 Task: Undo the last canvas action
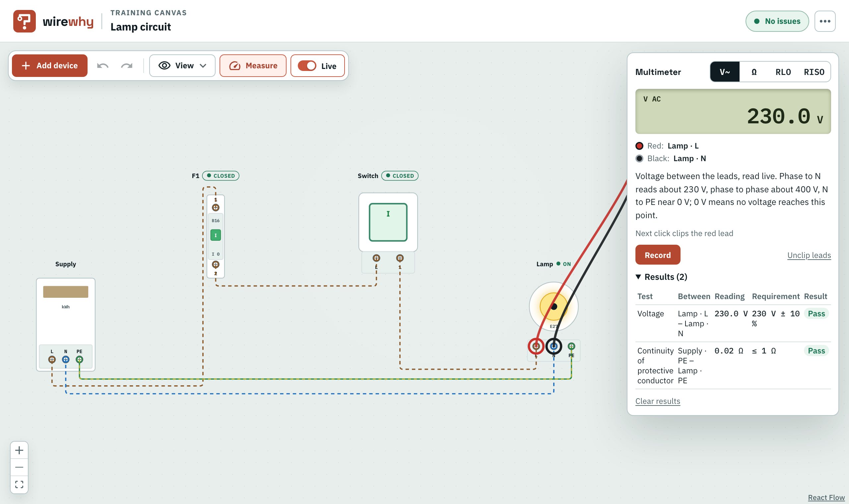point(102,66)
